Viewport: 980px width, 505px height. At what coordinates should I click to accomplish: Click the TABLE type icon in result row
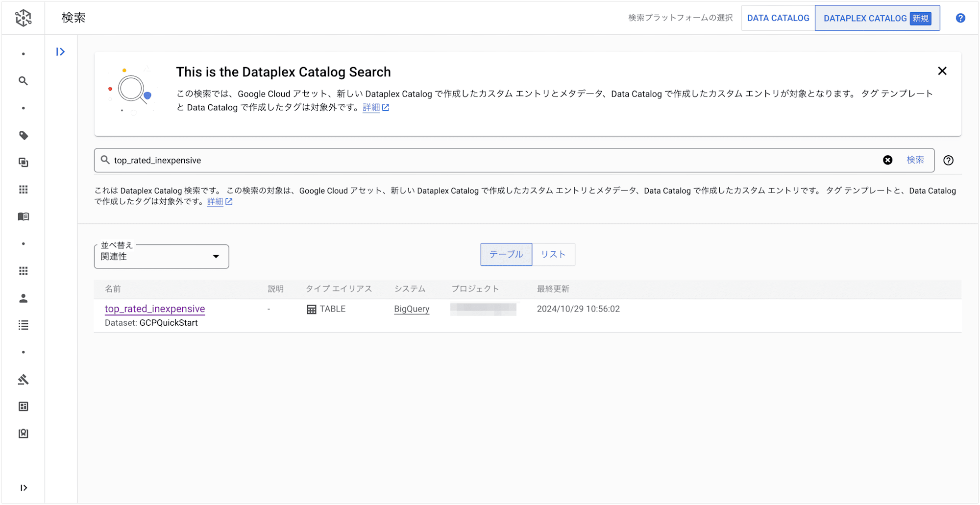pos(312,310)
